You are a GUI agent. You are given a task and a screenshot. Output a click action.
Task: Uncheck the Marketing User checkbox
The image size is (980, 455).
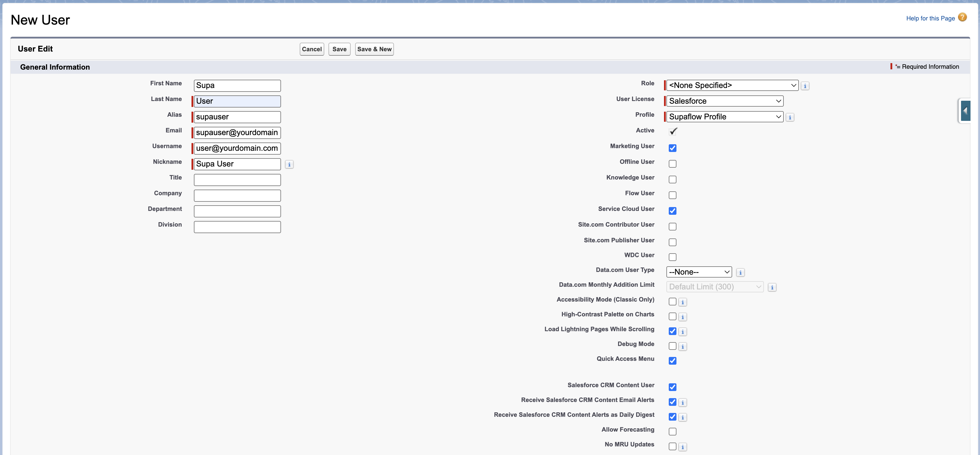click(x=673, y=148)
